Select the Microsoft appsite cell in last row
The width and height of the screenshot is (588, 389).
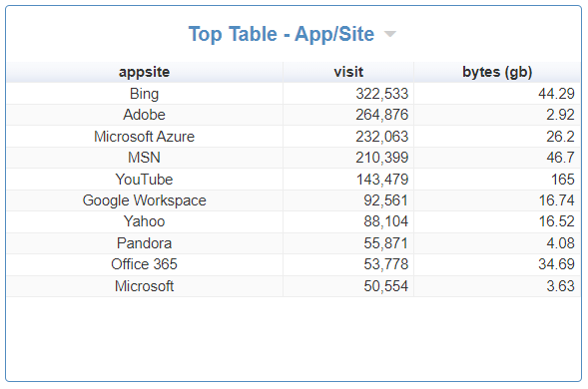coord(145,286)
